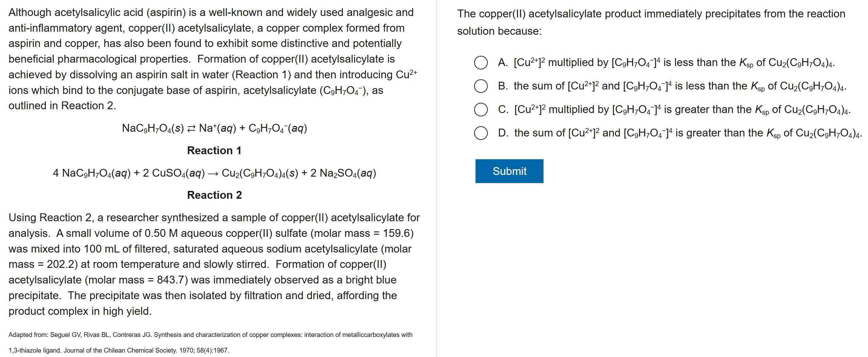The height and width of the screenshot is (357, 868).
Task: Pick option D radio button
Action: pos(481,133)
